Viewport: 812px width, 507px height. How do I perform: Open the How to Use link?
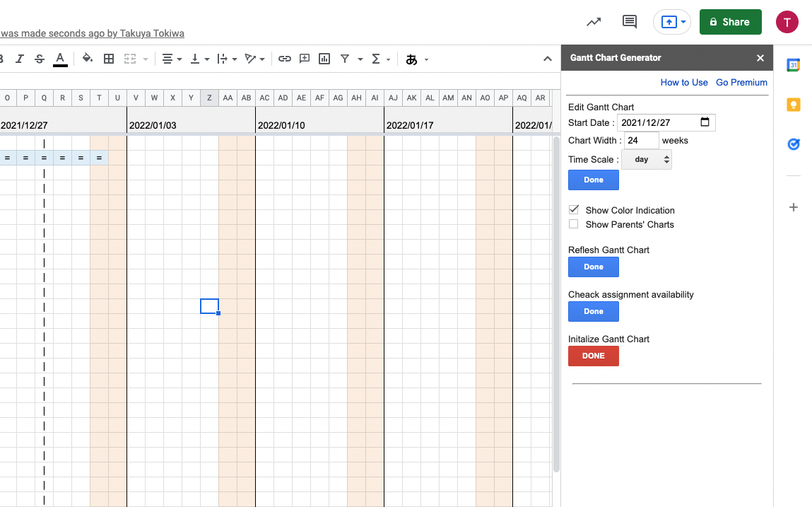coord(683,83)
